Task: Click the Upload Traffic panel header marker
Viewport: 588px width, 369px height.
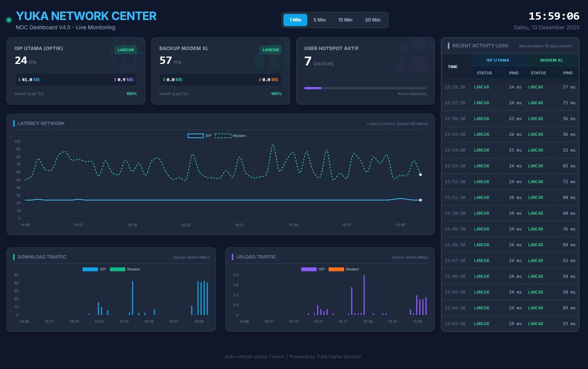Action: (233, 257)
